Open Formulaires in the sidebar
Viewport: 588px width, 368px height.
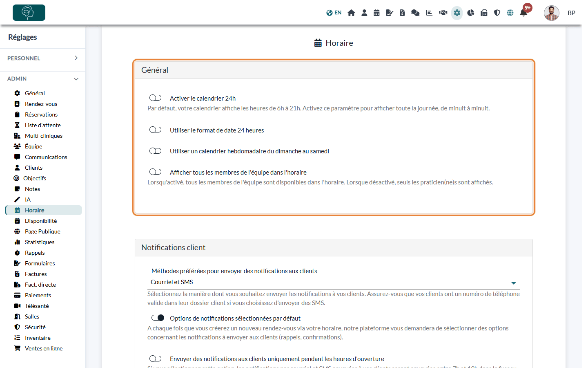[x=40, y=263]
